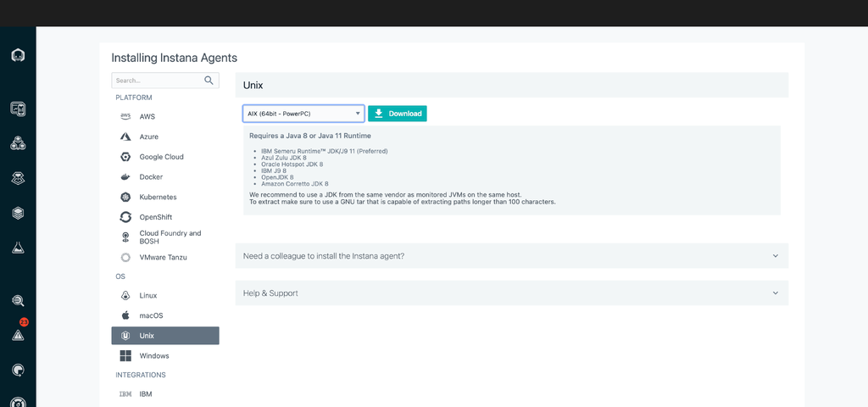Viewport: 868px width, 407px height.
Task: Open the flask-shaped sidebar icon
Action: point(18,248)
